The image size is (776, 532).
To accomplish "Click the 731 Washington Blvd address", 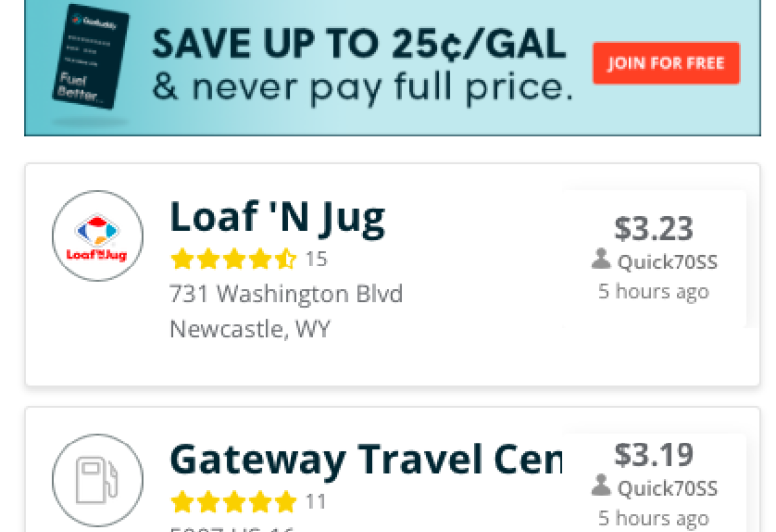I will [x=287, y=294].
